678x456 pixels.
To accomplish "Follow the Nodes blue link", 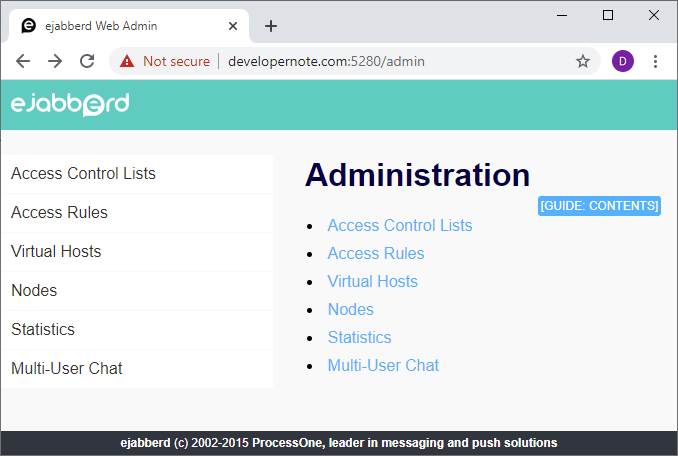I will (350, 309).
